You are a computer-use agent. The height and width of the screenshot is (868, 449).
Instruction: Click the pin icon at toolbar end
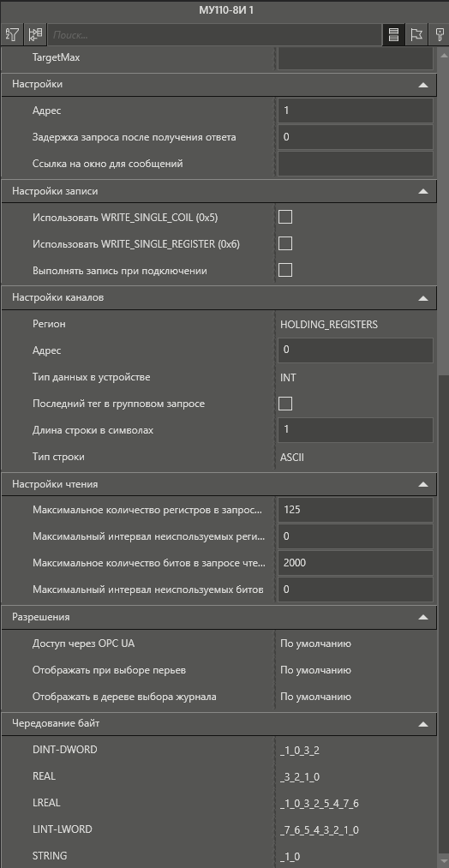point(439,35)
